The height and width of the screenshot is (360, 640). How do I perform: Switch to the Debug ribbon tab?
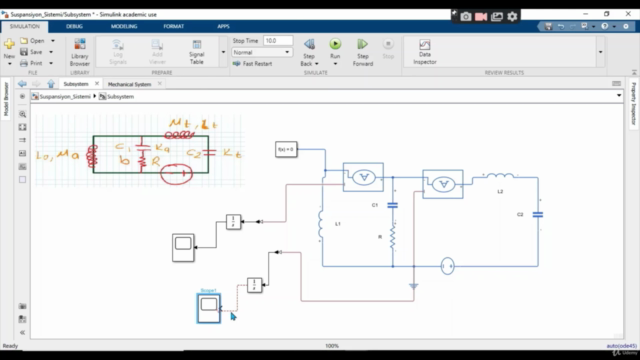pos(74,26)
